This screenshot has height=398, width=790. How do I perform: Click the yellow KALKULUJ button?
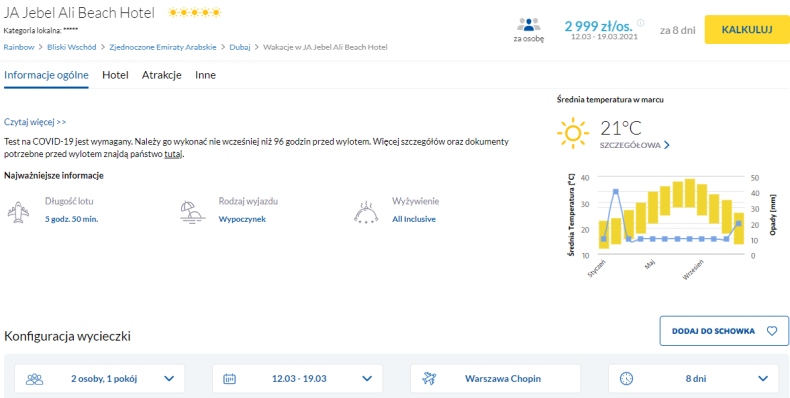(747, 30)
